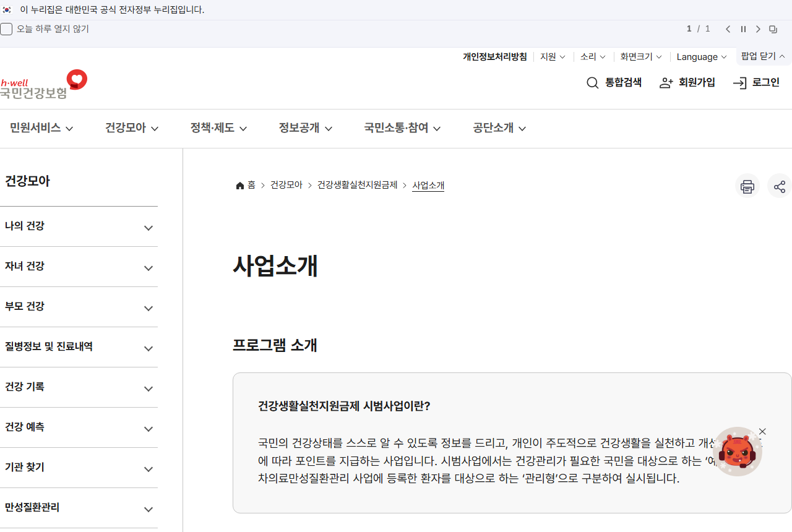792x532 pixels.
Task: Open 개인정보처리방침 privacy policy link
Action: click(495, 56)
